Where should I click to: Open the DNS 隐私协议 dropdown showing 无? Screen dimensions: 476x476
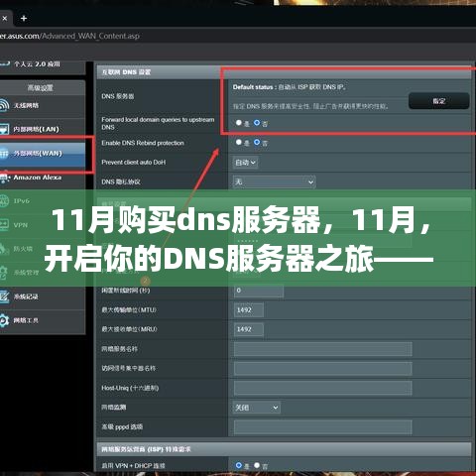click(274, 181)
